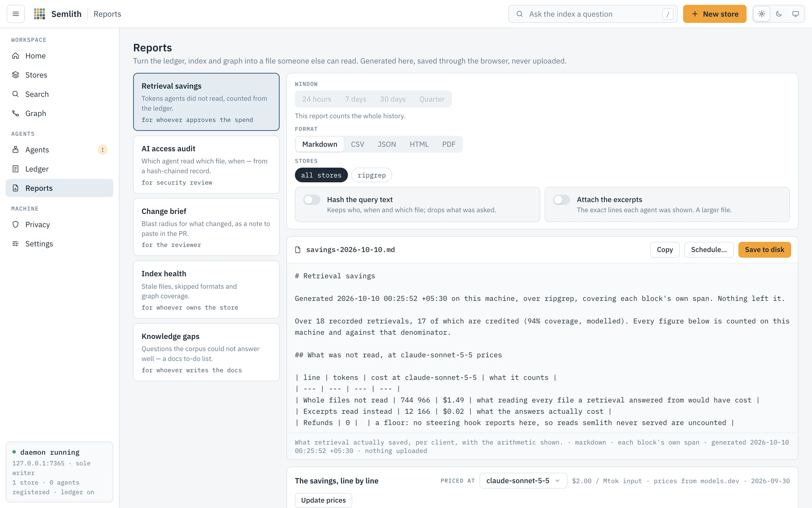Open Settings via its sliders icon

point(16,244)
